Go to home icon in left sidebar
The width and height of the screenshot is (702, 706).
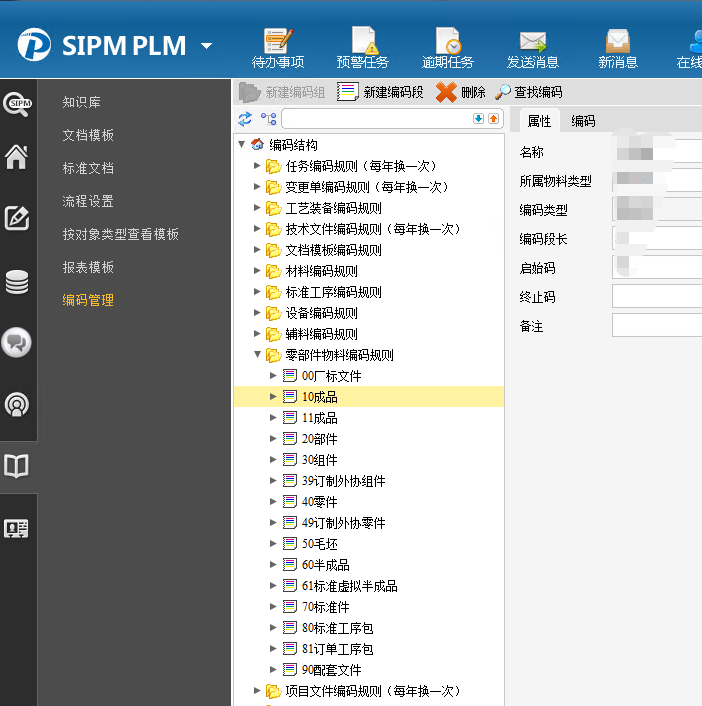18,157
